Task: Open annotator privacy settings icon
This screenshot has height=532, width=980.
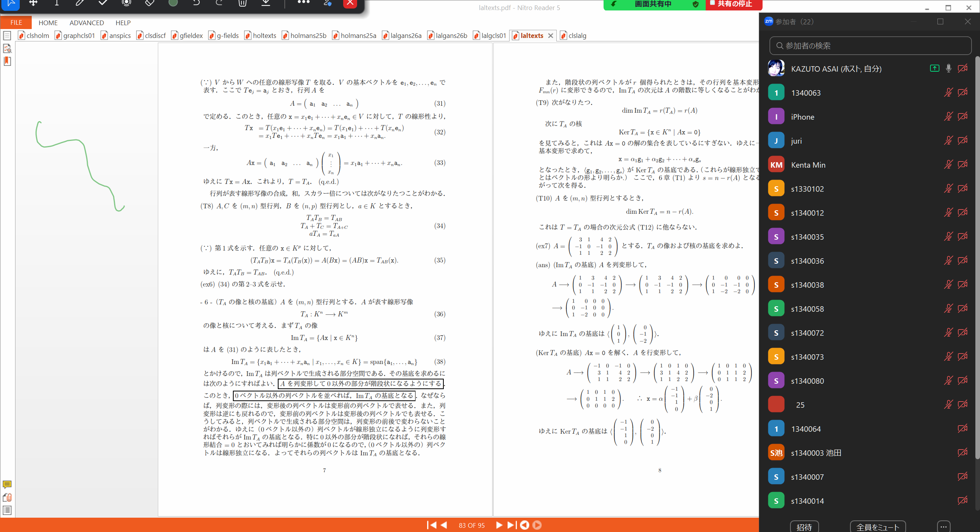Action: point(327,3)
